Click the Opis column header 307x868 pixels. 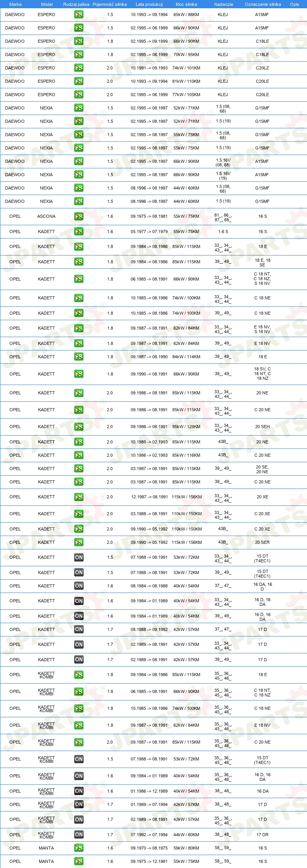(294, 4)
